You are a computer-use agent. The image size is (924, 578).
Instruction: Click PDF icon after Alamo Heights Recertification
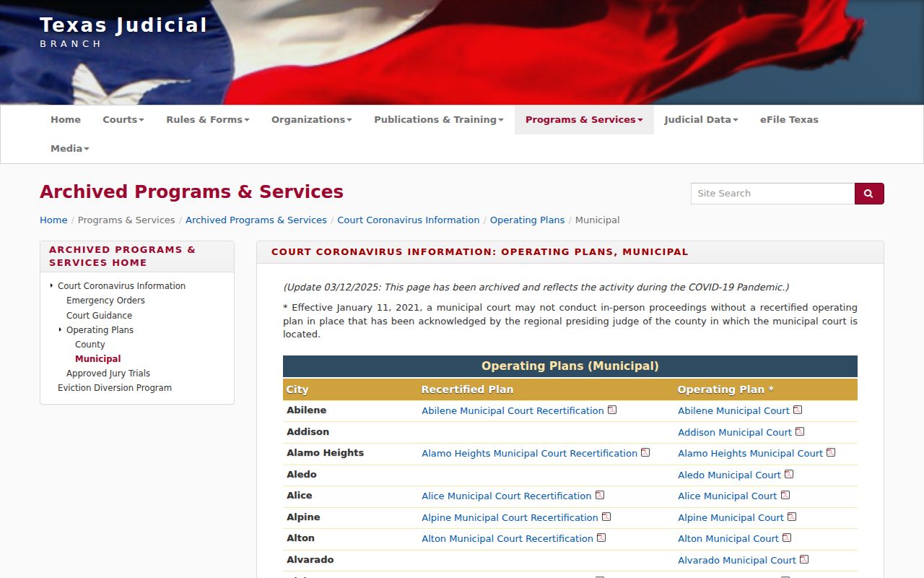[645, 452]
